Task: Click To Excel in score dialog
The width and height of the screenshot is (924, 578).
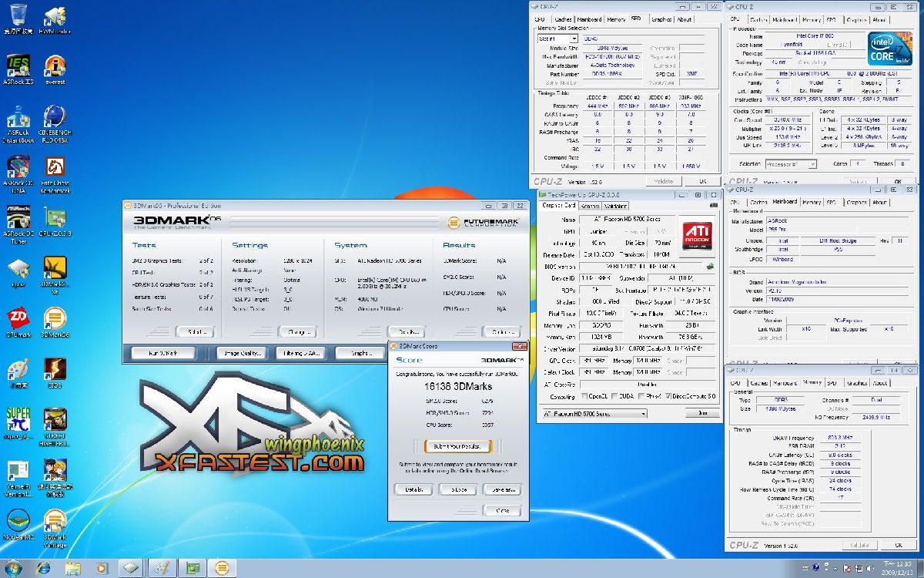Action: (459, 489)
